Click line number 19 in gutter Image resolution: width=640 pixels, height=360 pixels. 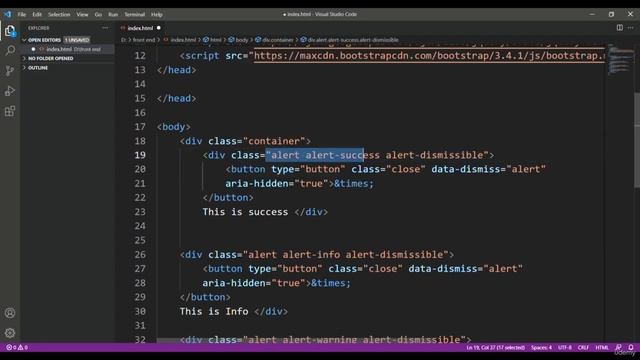pos(140,155)
